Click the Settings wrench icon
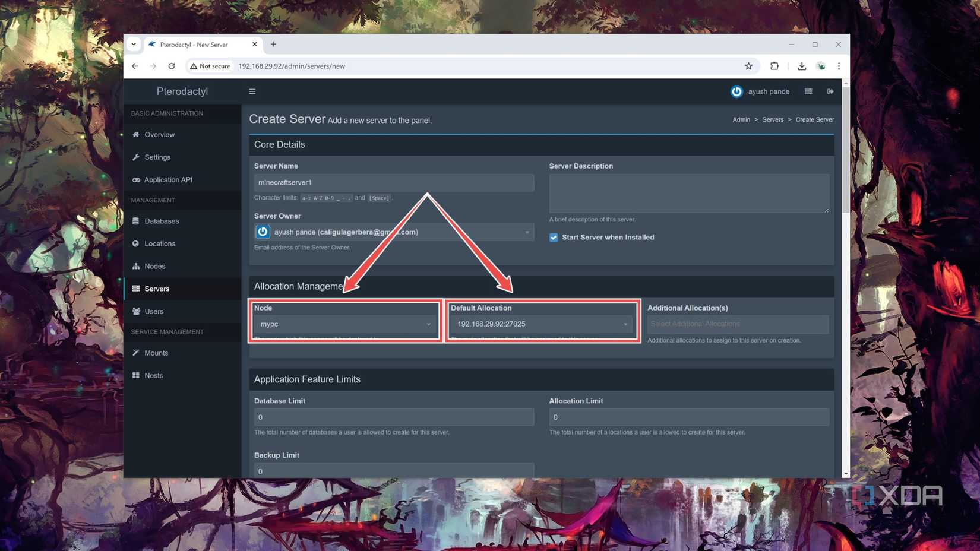 point(136,157)
